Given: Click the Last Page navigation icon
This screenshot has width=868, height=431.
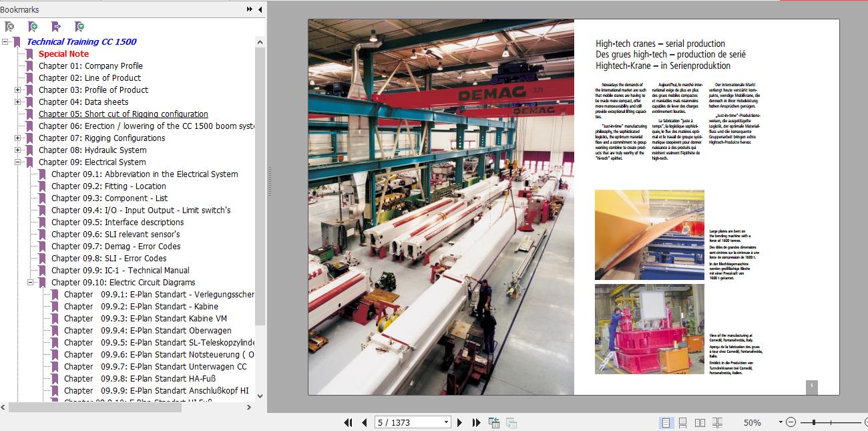Looking at the screenshot, I should pos(475,422).
